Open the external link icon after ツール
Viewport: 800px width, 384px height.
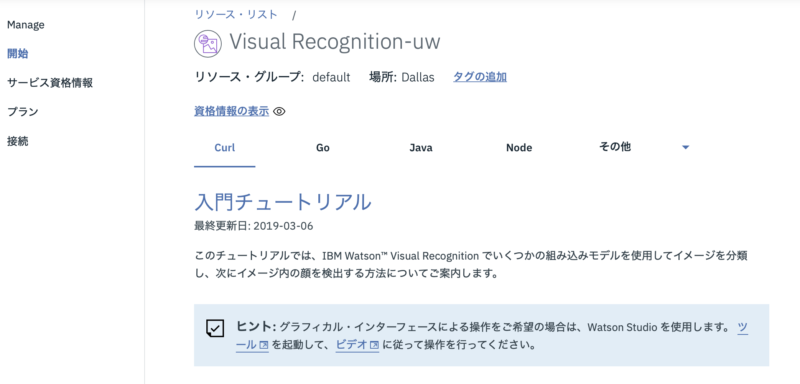pos(264,345)
